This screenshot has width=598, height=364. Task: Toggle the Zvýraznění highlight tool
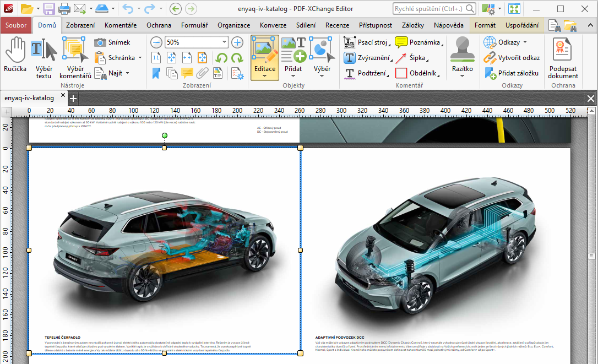(x=368, y=58)
